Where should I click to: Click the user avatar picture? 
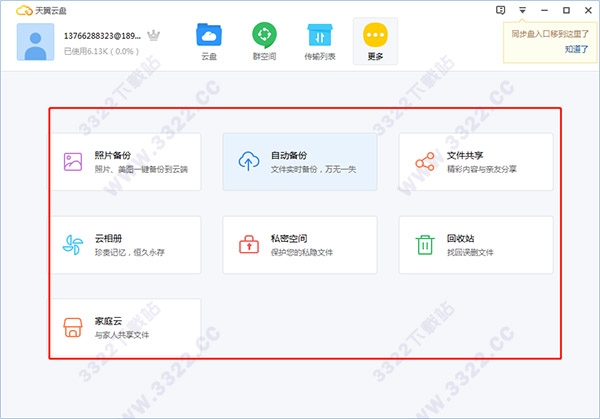coord(35,42)
